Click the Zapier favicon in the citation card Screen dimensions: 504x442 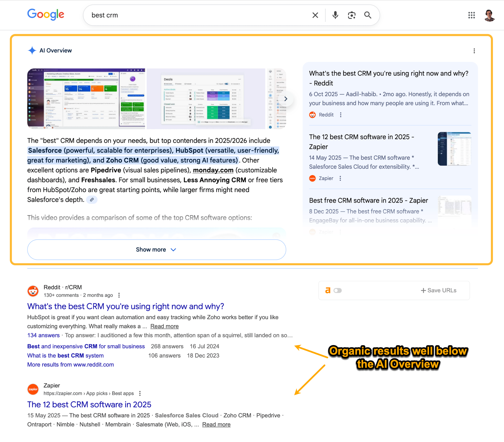(312, 178)
